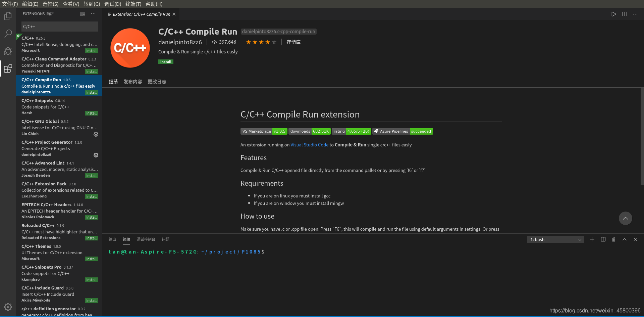Open the 文件(F) menu
The width and height of the screenshot is (644, 317).
point(10,4)
